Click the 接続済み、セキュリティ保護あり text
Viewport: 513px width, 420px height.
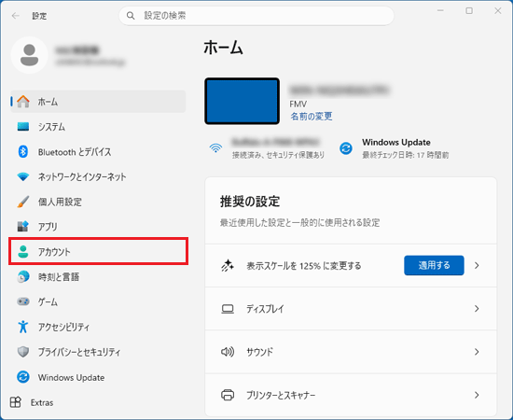tap(279, 155)
